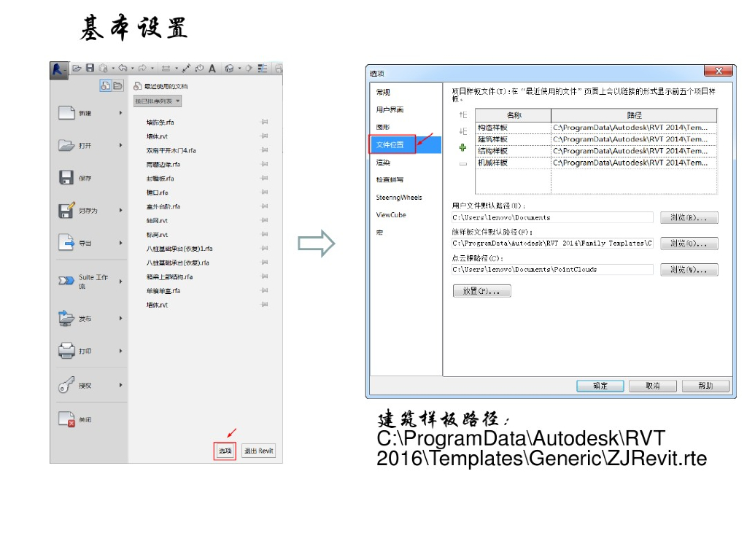
Task: Select the 常规 tab in the Options dialog
Action: pos(406,92)
